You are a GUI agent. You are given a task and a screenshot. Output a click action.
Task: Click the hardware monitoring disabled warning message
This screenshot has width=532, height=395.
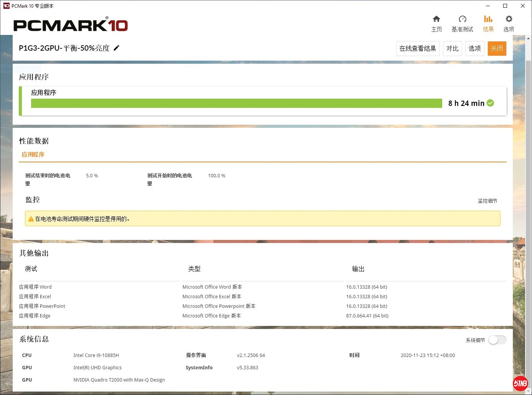263,218
